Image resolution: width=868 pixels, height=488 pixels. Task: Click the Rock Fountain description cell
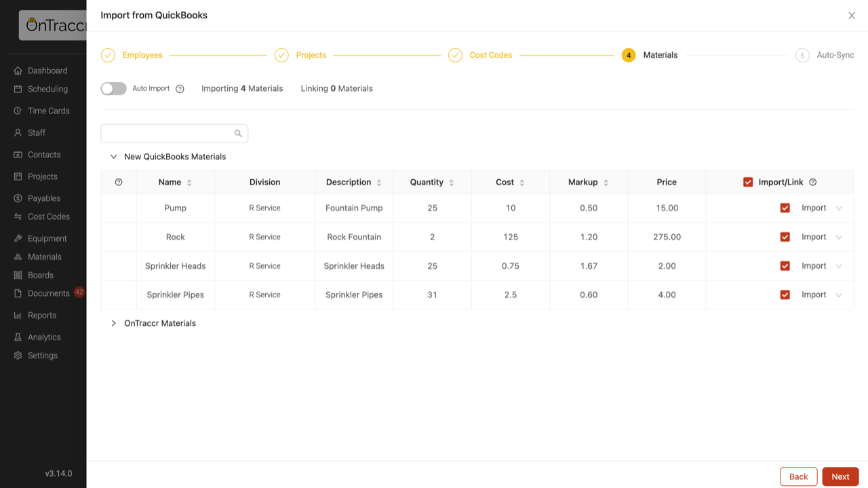pyautogui.click(x=354, y=237)
